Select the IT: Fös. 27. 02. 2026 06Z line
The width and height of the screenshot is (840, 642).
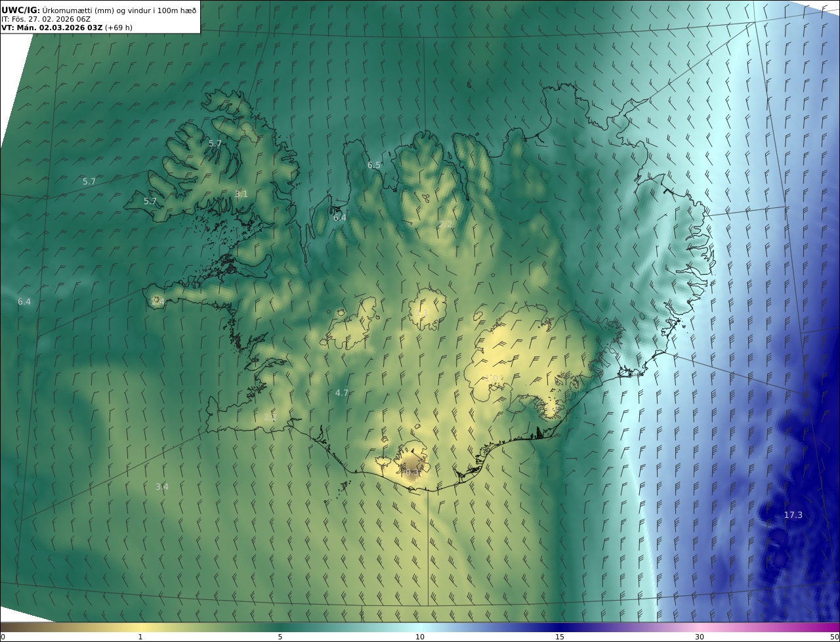[46, 19]
